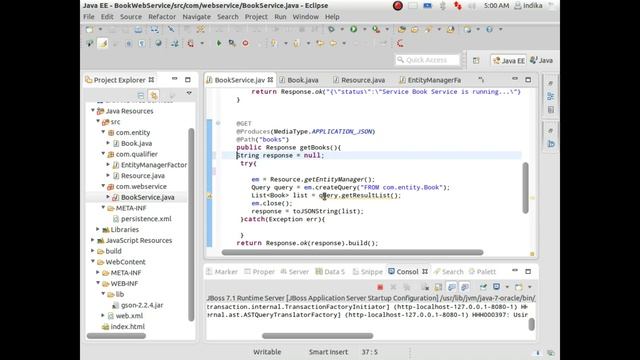Expand the JavaScript Resources node

[93, 240]
